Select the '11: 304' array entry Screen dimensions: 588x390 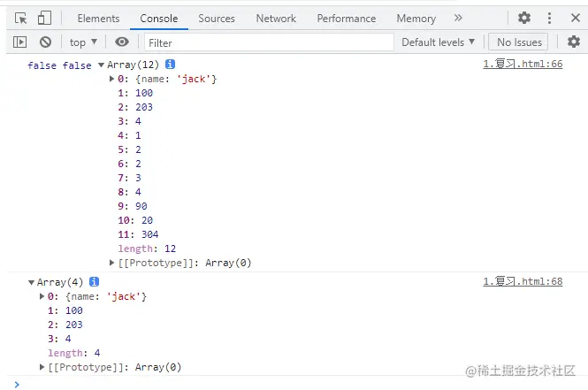138,234
